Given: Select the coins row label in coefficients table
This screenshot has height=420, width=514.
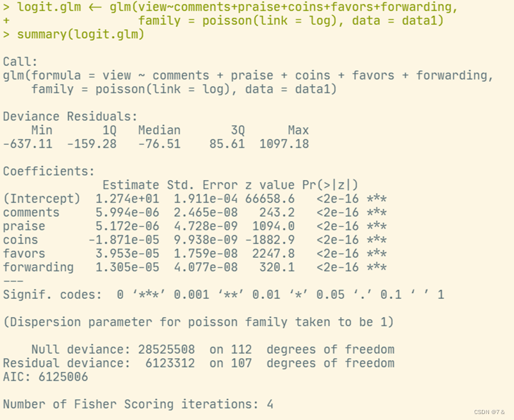Looking at the screenshot, I should (20, 240).
